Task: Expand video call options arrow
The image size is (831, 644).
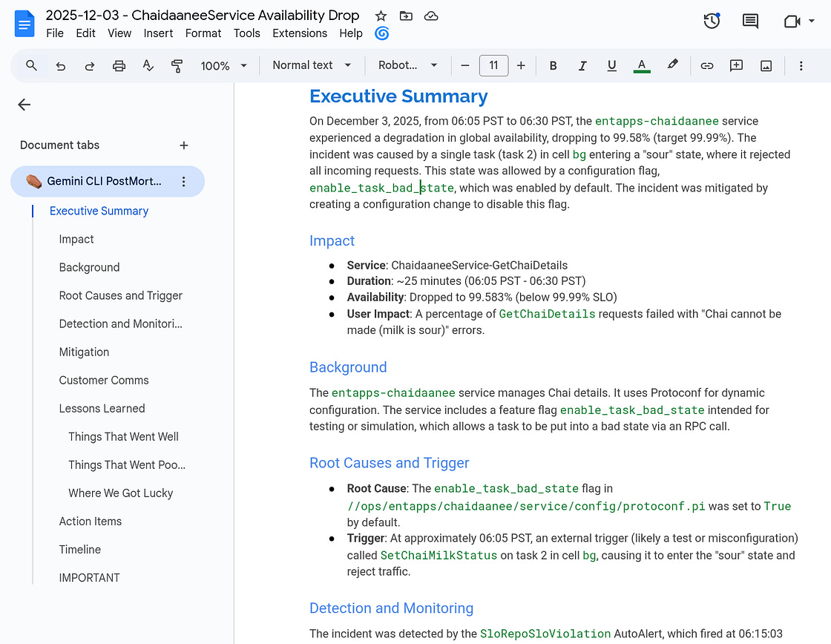Action: point(812,22)
